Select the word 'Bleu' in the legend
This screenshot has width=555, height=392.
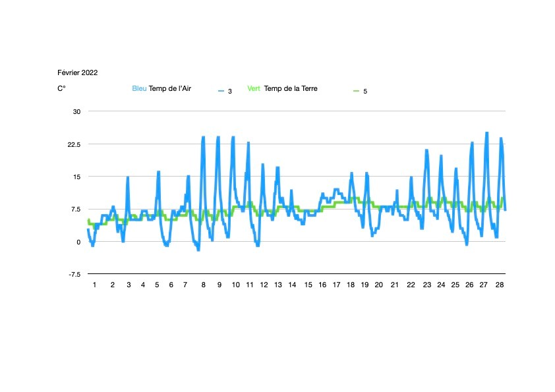click(139, 88)
